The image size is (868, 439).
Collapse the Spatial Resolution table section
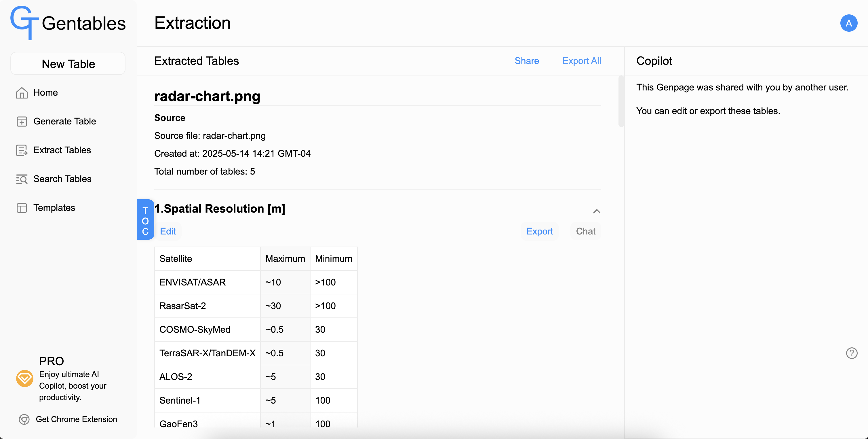pos(596,211)
